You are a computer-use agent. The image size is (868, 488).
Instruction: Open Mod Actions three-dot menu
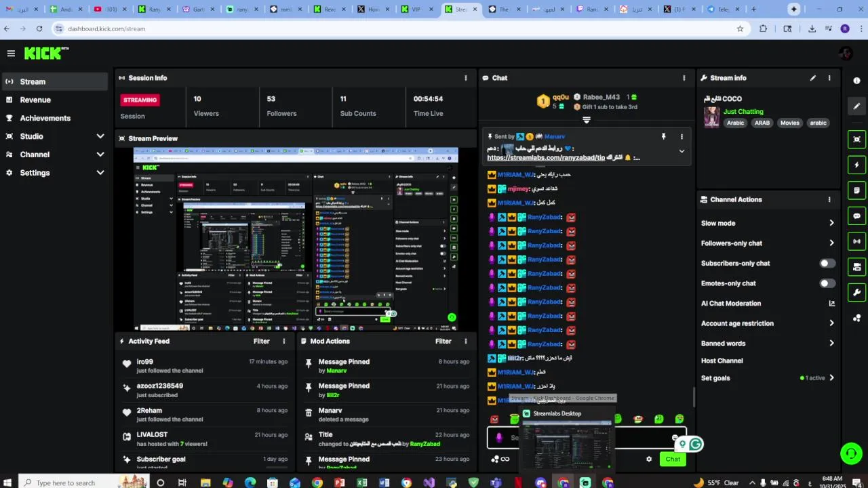coord(466,342)
